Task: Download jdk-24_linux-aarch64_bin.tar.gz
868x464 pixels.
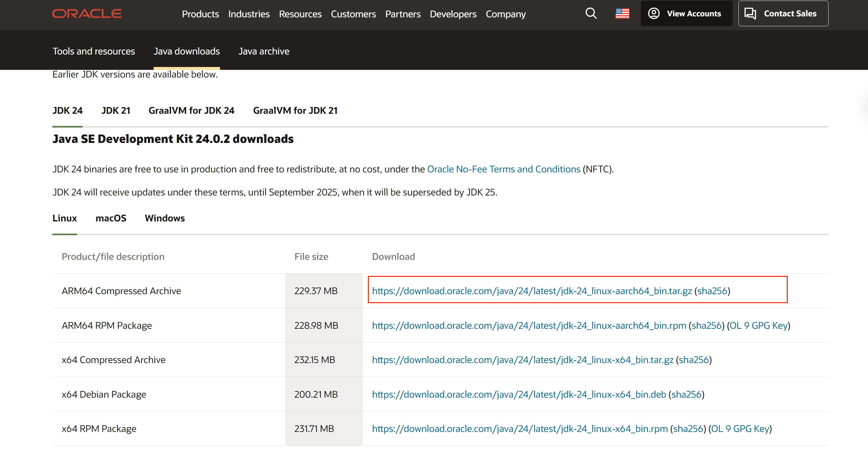Action: tap(532, 291)
